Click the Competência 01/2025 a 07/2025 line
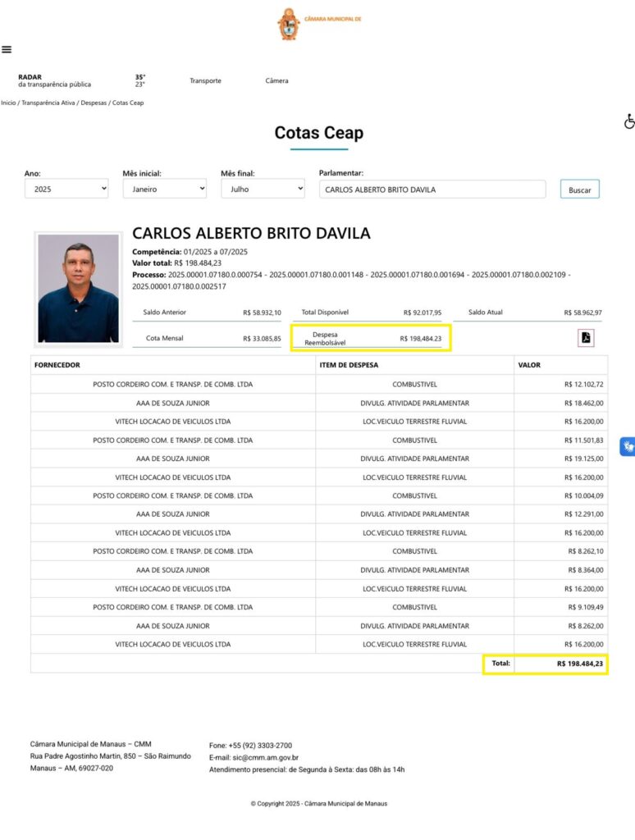Image resolution: width=635 pixels, height=840 pixels. tap(190, 252)
